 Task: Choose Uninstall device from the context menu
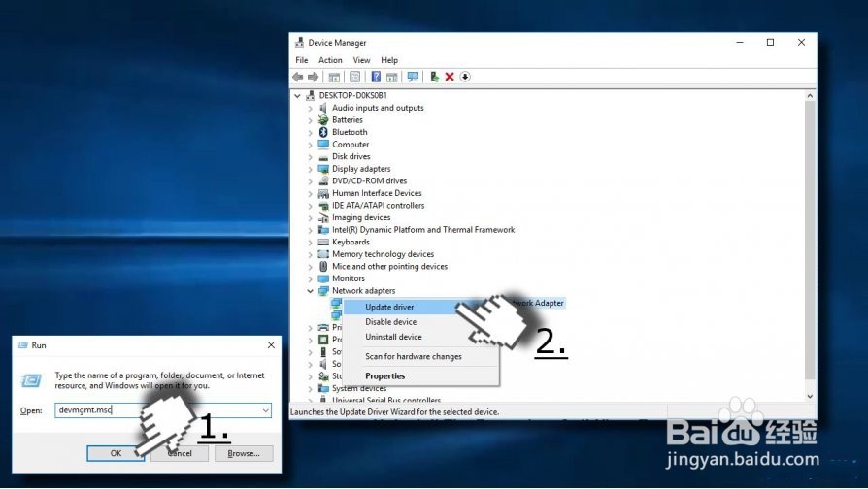[420, 337]
